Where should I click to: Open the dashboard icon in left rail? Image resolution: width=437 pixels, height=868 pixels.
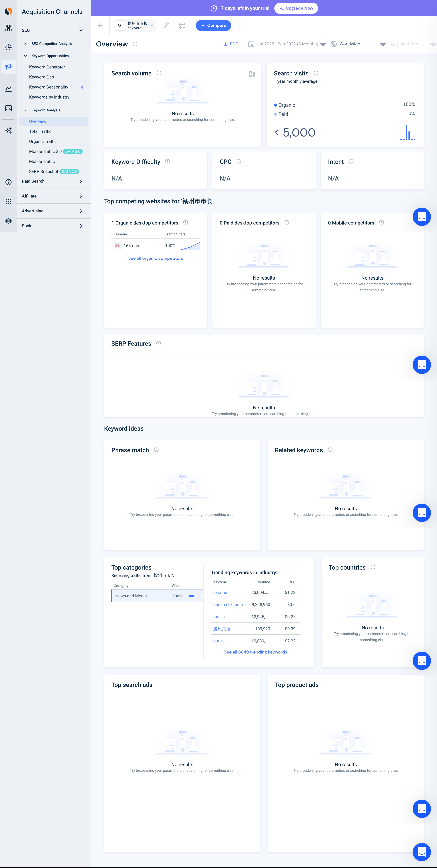click(8, 109)
